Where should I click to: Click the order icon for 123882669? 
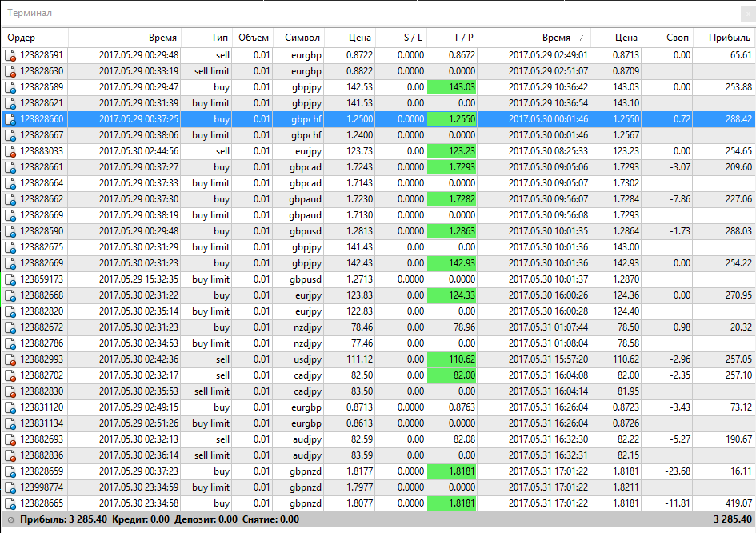tap(10, 264)
